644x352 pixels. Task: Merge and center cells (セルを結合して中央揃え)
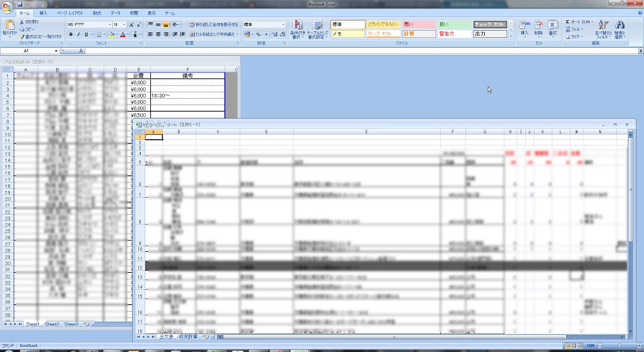point(214,35)
